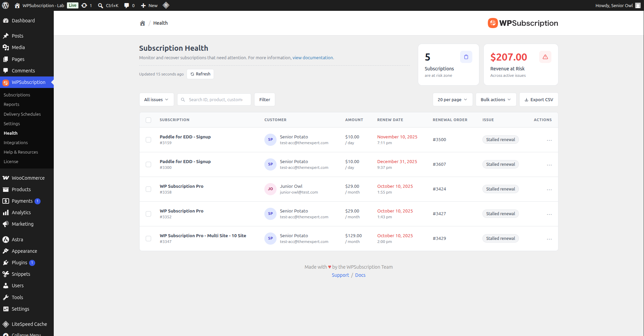Open the 20 per page dropdown

[453, 99]
